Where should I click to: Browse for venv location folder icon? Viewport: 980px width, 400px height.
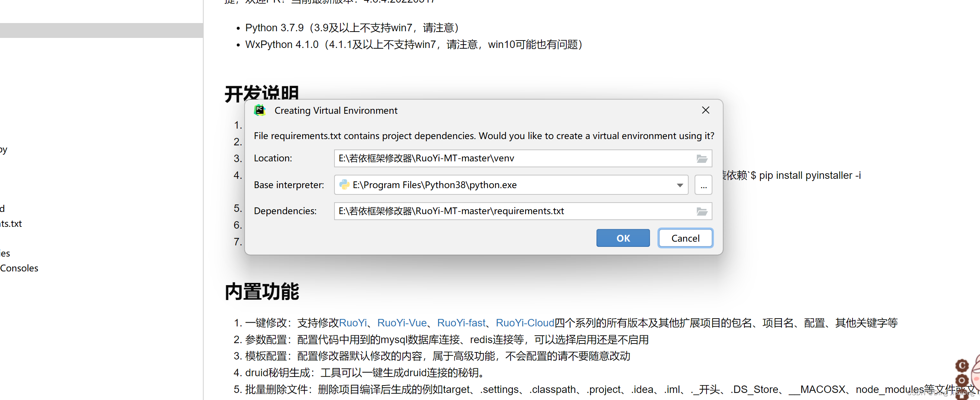(x=702, y=158)
